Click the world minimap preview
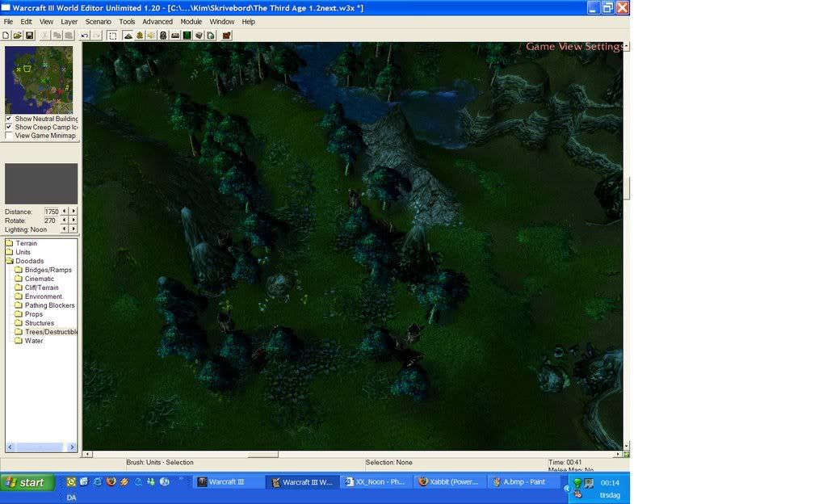 coord(39,80)
